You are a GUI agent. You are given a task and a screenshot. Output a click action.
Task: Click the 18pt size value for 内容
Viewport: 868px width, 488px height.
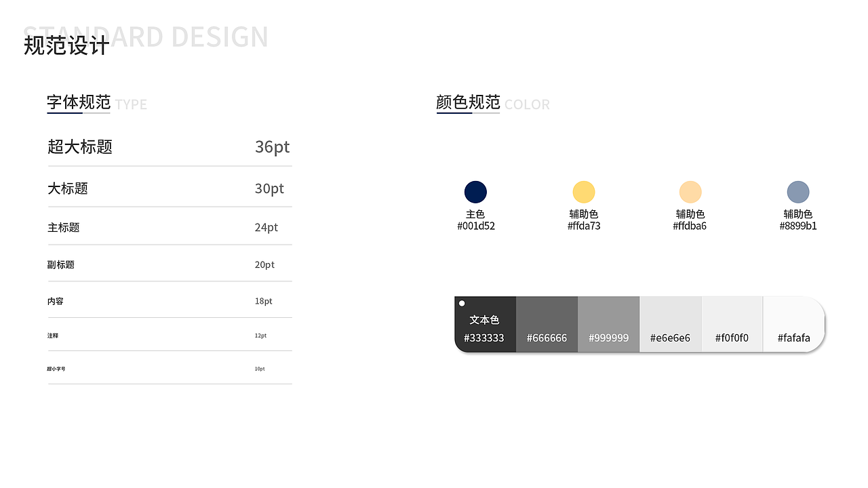pyautogui.click(x=263, y=301)
